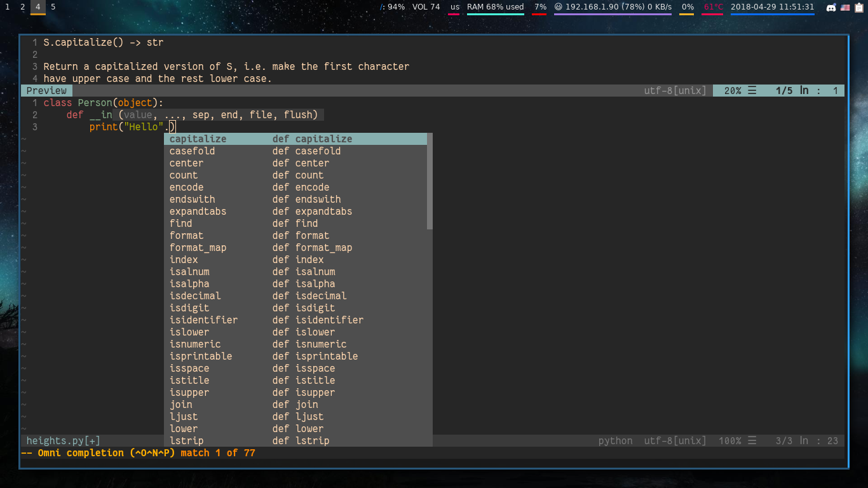Select endswith from the completion menu

tap(192, 200)
